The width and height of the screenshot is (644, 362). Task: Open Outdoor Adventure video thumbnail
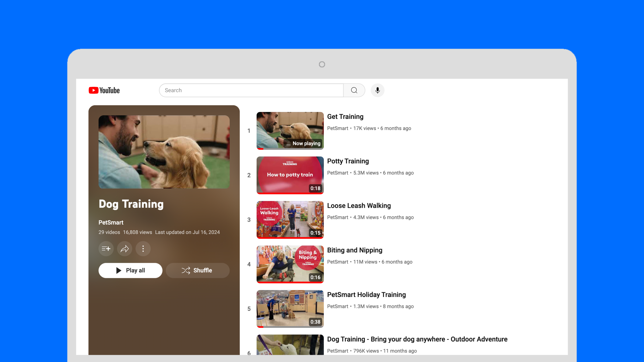290,345
